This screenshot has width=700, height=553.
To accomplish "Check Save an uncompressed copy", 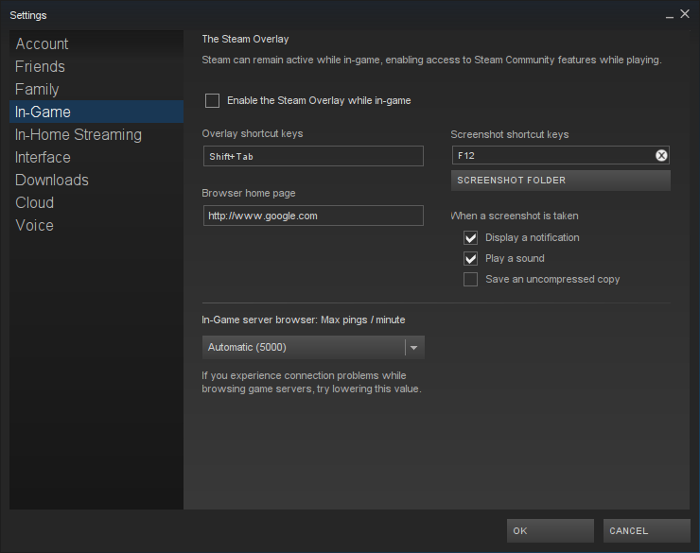I will click(471, 279).
